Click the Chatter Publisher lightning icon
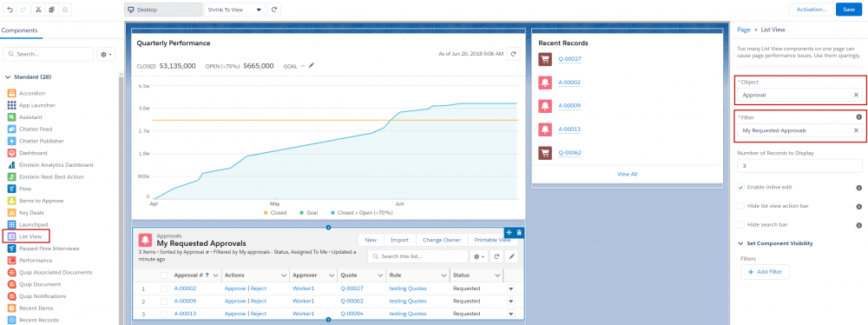Screen dimensions: 868x325 (11, 141)
